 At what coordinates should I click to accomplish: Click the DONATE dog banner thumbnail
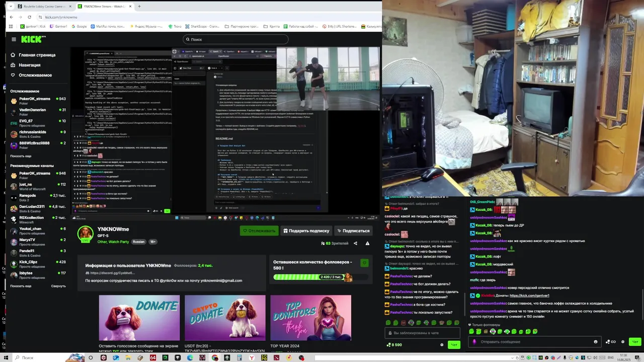(x=139, y=318)
